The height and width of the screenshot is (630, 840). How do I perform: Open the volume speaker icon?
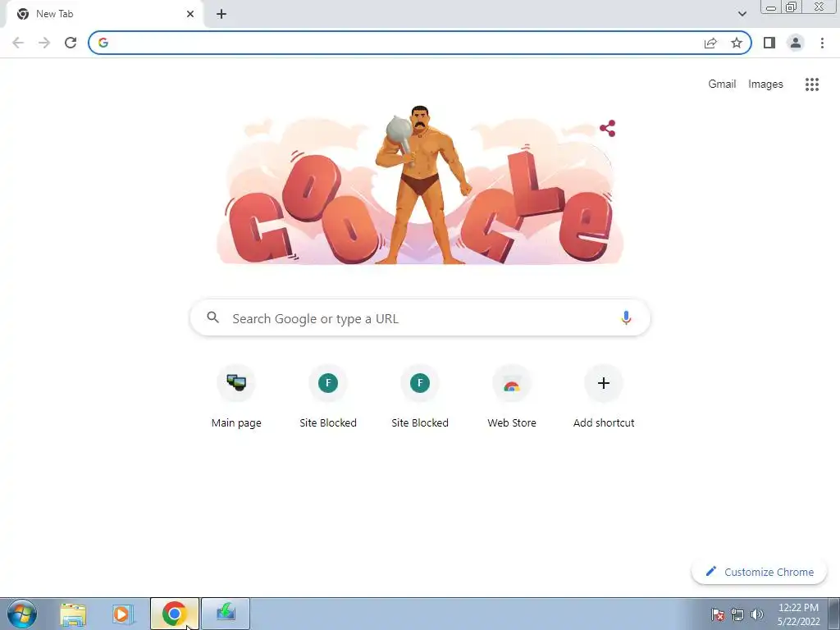click(x=757, y=614)
